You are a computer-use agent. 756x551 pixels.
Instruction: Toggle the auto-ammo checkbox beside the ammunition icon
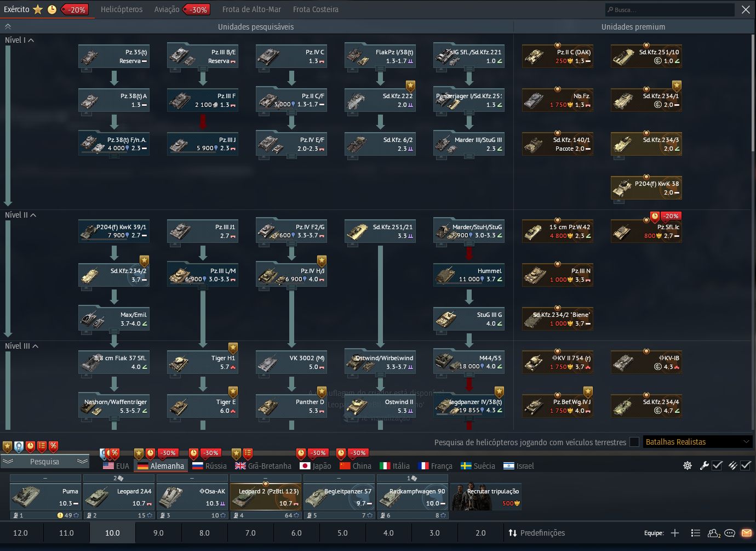pos(746,465)
